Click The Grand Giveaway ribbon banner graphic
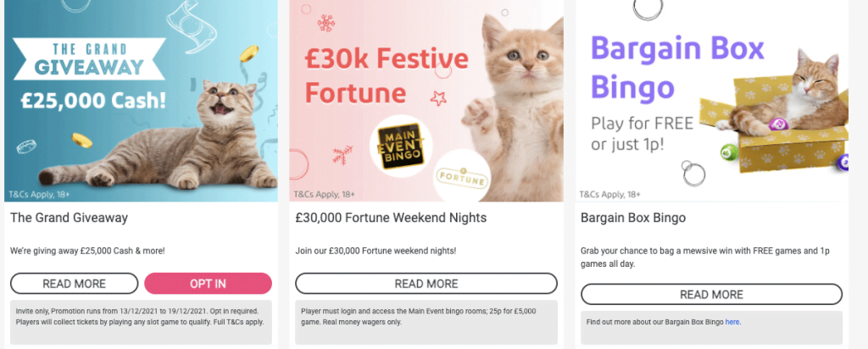 pyautogui.click(x=89, y=58)
